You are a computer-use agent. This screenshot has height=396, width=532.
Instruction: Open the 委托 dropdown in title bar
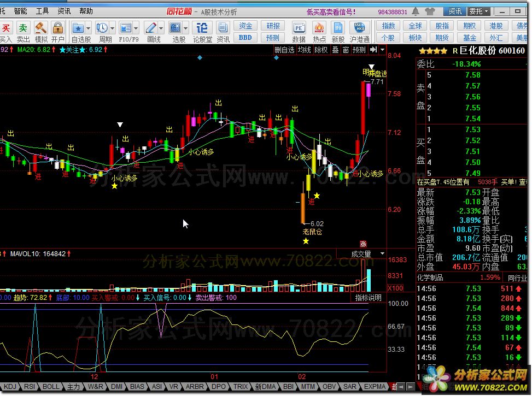[x=479, y=11]
